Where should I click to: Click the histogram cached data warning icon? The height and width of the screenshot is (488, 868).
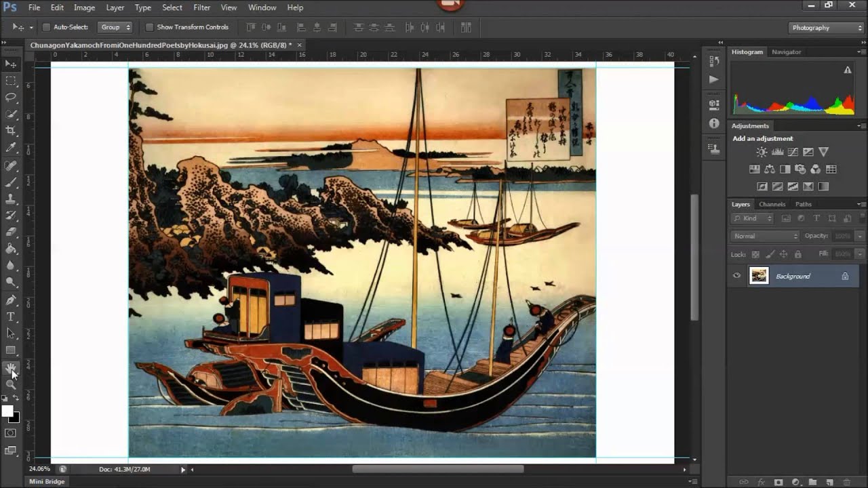click(847, 70)
